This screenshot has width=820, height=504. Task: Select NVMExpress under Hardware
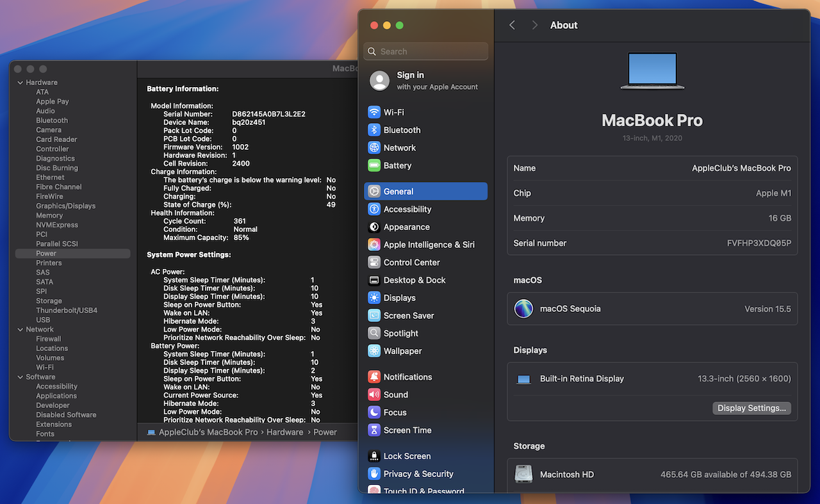[57, 225]
